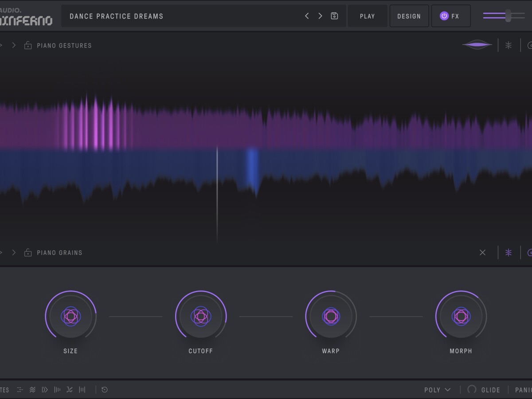Click the master volume slider handle
532x399 pixels.
point(508,16)
